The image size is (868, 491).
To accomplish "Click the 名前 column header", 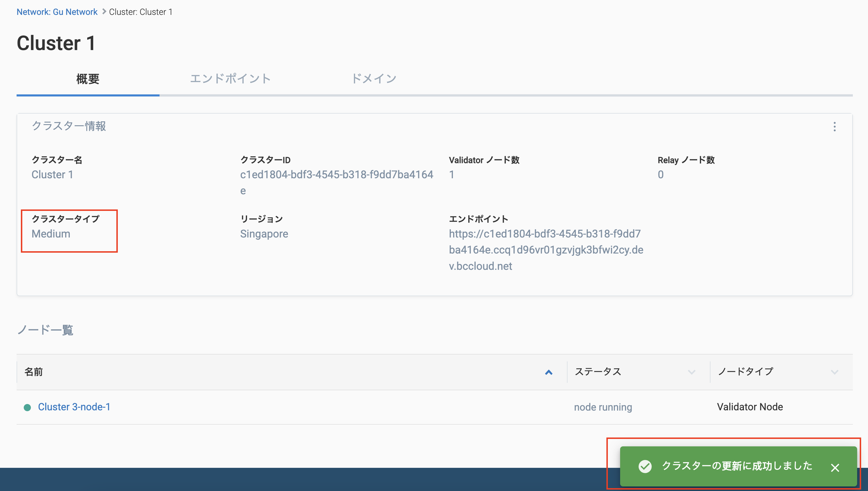I will click(34, 372).
